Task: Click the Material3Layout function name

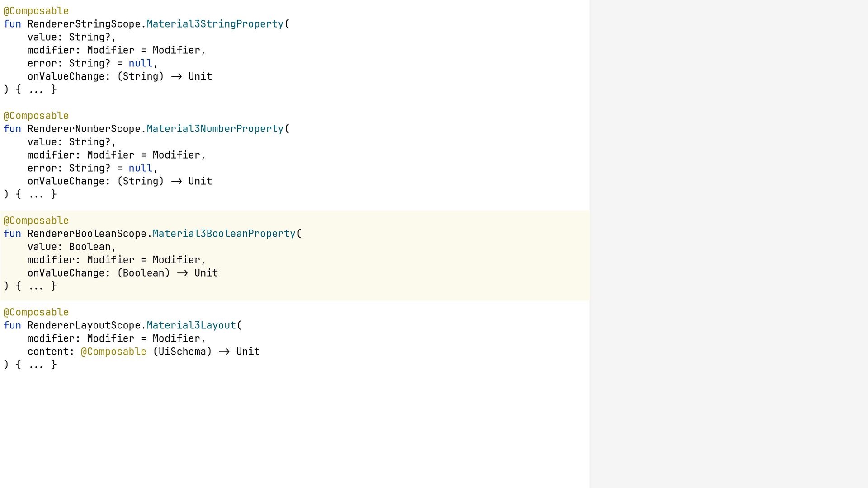Action: (191, 325)
